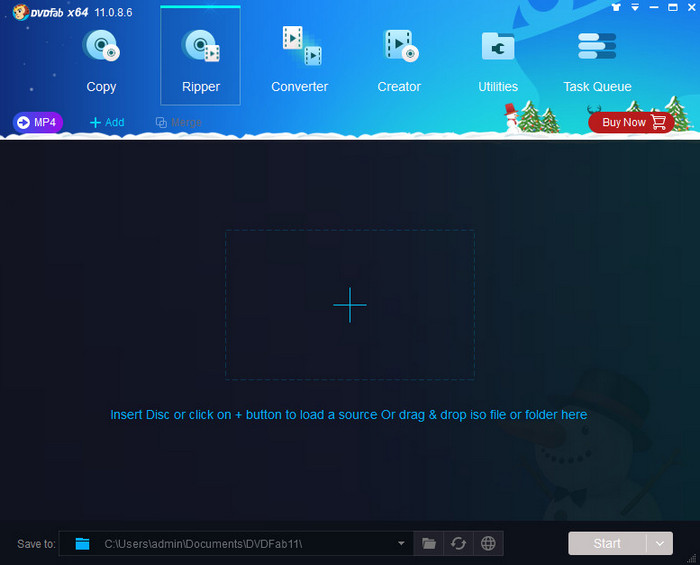This screenshot has height=565, width=700.
Task: Expand the Save to path dropdown
Action: 401,543
